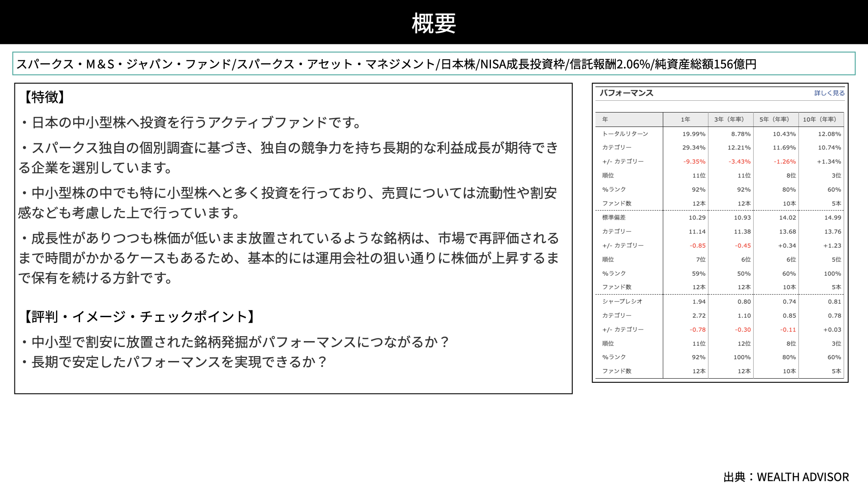The height and width of the screenshot is (488, 868).
Task: Select the 【特徴】 heading
Action: [45, 97]
